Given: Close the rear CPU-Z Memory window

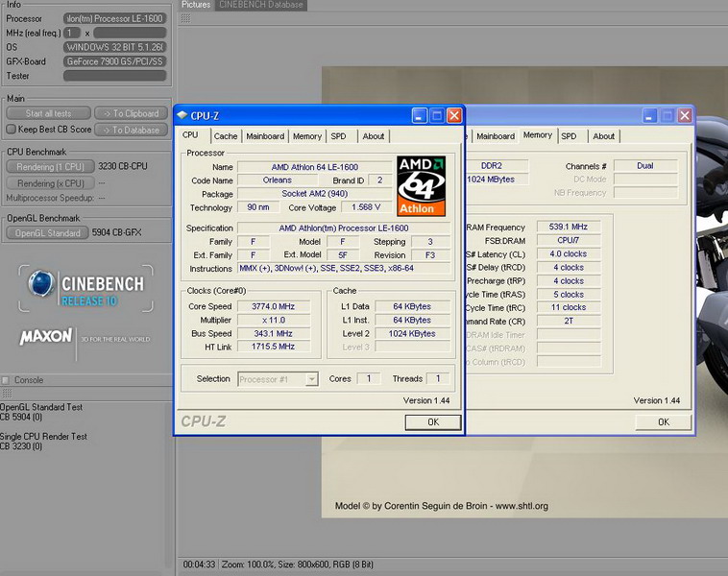Looking at the screenshot, I should 685,115.
